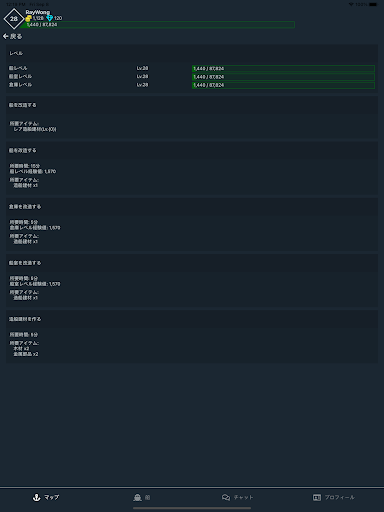The height and width of the screenshot is (512, 384).
Task: Tap Lv.28 value in 倉庫レベル row
Action: pos(142,85)
